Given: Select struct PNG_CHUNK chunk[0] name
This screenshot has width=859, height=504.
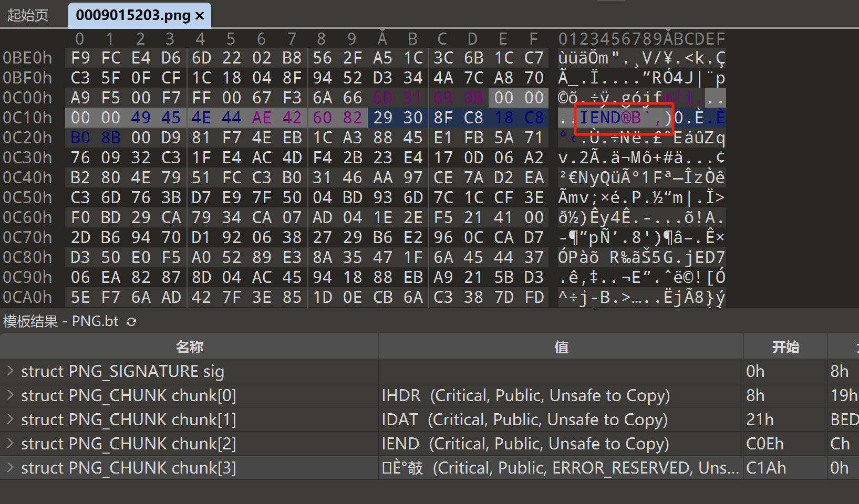Looking at the screenshot, I should click(x=128, y=395).
